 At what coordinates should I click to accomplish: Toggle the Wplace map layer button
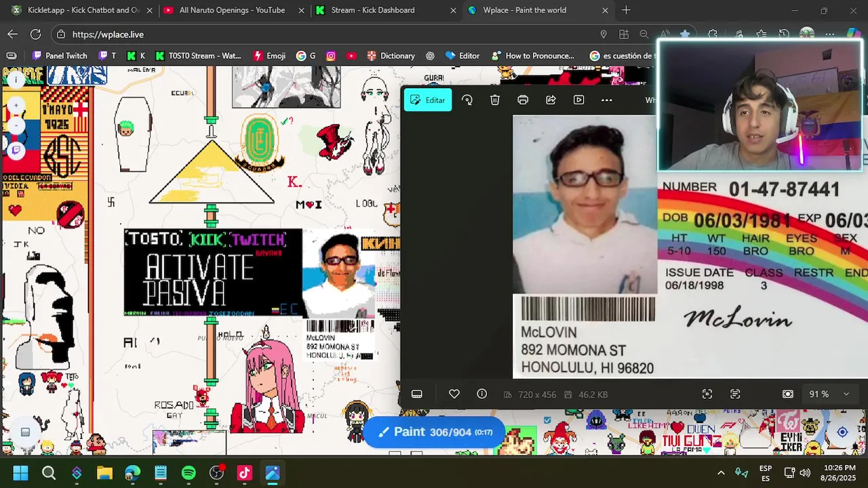[x=25, y=432]
